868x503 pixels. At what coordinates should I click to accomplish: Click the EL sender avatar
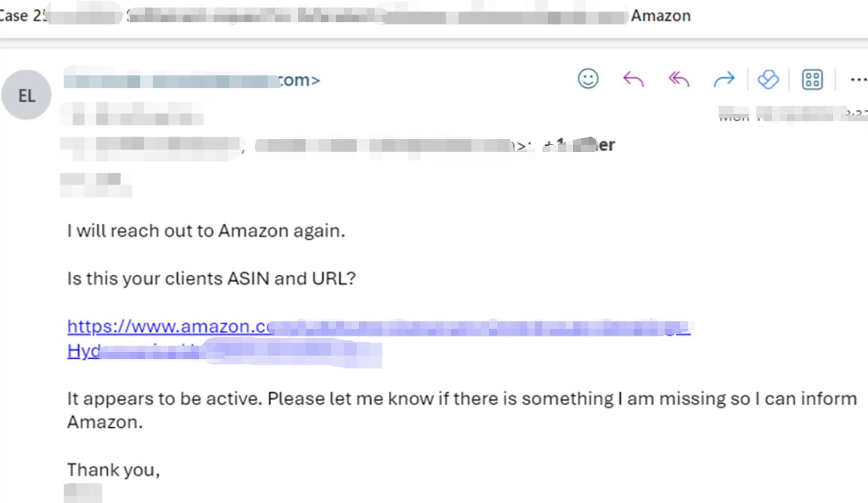[x=27, y=95]
